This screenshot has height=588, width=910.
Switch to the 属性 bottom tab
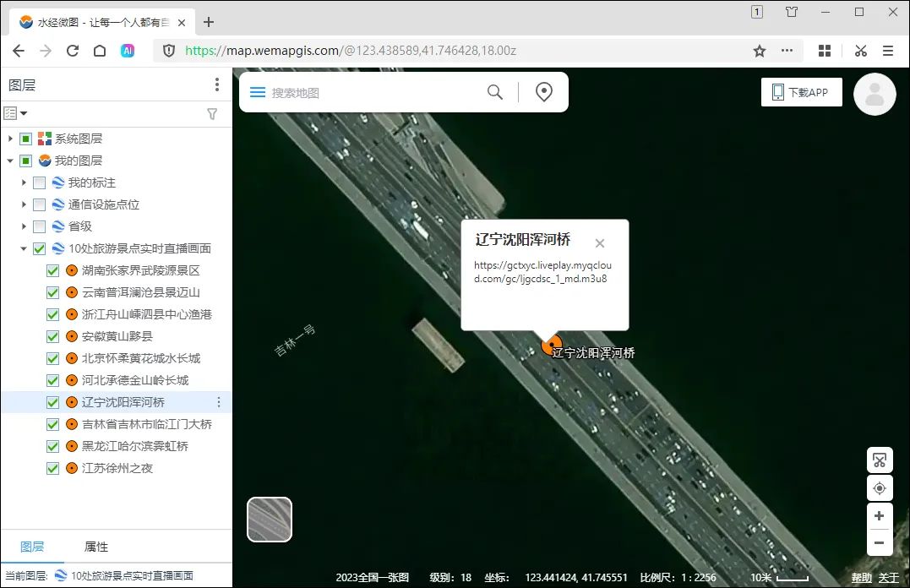[x=95, y=547]
